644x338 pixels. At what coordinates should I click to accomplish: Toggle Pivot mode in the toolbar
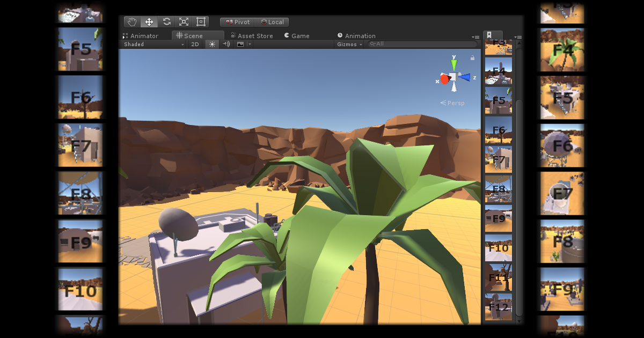click(x=237, y=22)
